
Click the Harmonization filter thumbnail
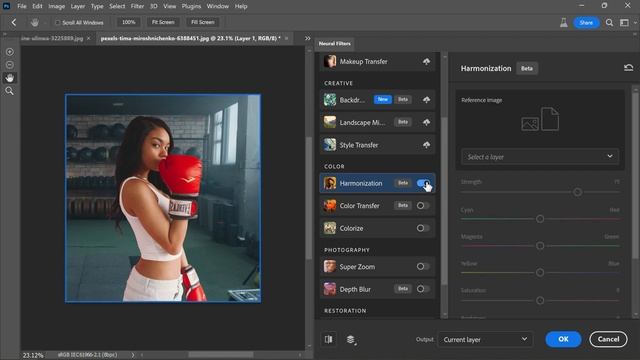[x=330, y=183]
